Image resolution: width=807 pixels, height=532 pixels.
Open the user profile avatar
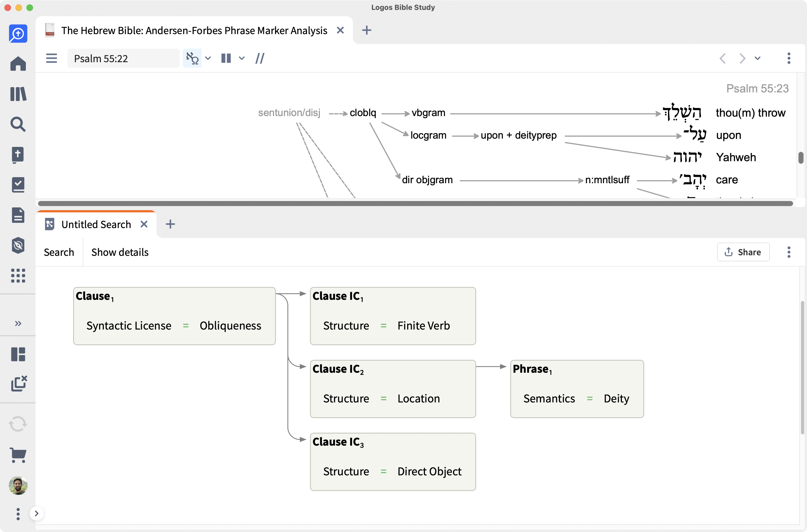pyautogui.click(x=18, y=486)
